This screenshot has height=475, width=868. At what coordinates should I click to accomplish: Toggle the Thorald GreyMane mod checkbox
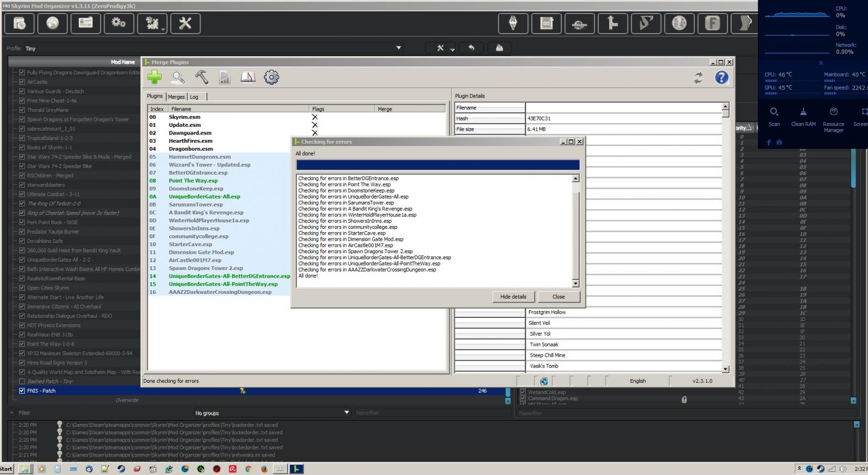pyautogui.click(x=22, y=110)
